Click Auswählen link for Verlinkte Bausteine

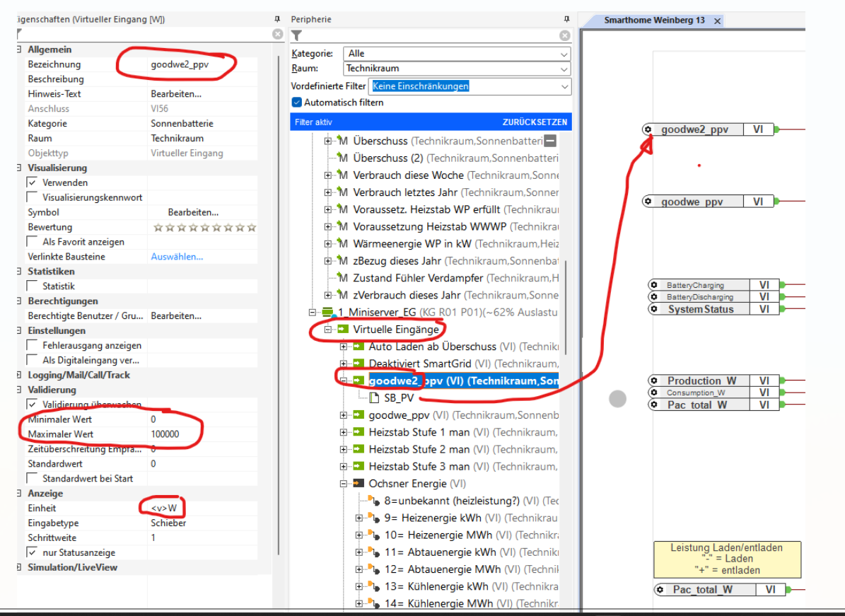point(177,257)
